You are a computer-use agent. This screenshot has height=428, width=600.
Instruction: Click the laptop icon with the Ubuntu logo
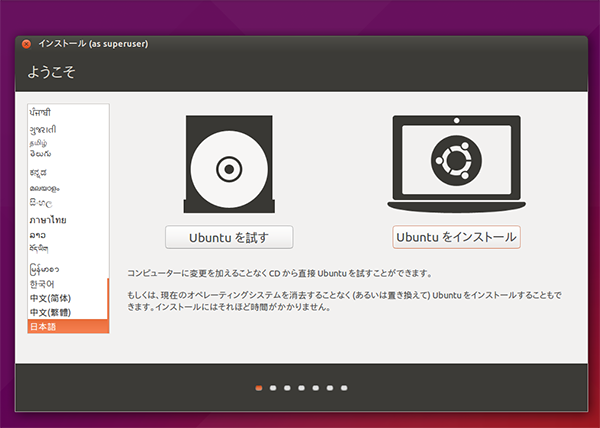click(x=457, y=164)
